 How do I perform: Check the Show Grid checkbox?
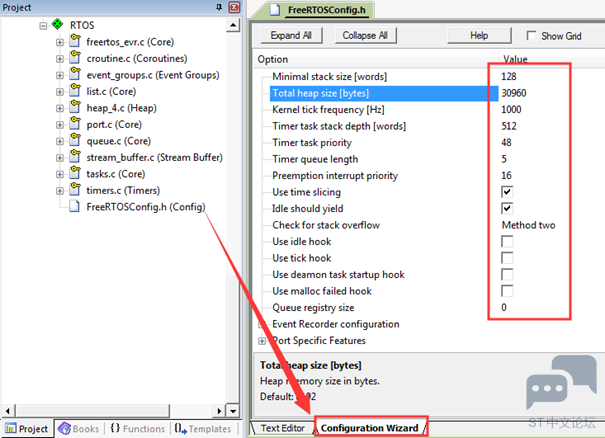531,36
